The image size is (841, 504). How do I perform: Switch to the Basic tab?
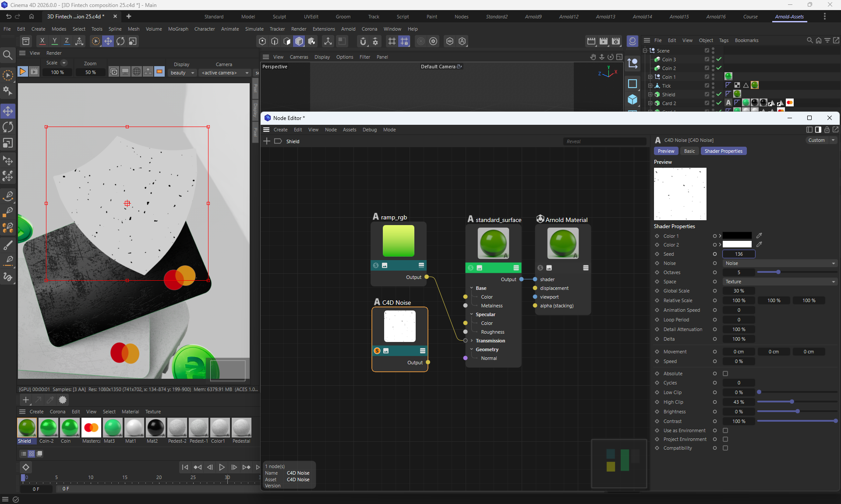(x=689, y=151)
